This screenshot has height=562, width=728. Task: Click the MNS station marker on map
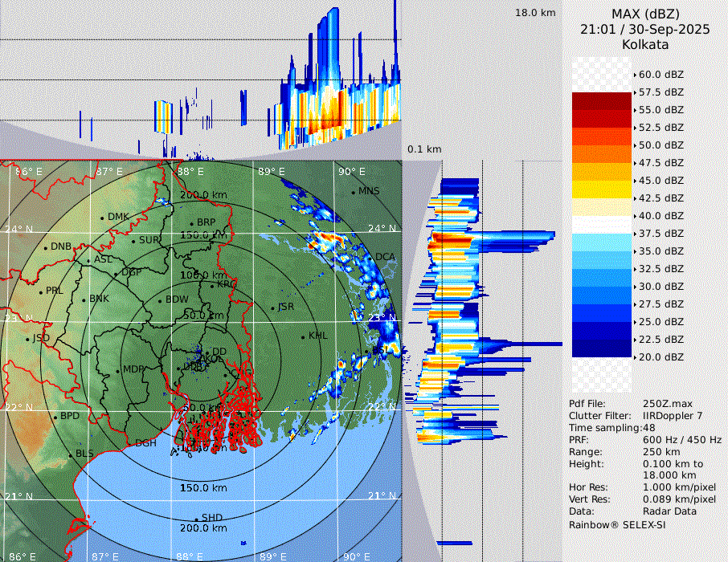pyautogui.click(x=354, y=192)
